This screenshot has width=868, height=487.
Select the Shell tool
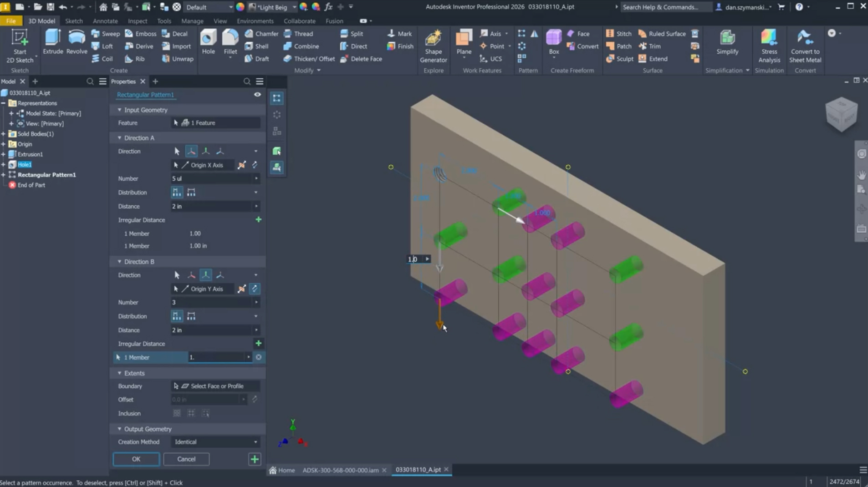pyautogui.click(x=256, y=46)
